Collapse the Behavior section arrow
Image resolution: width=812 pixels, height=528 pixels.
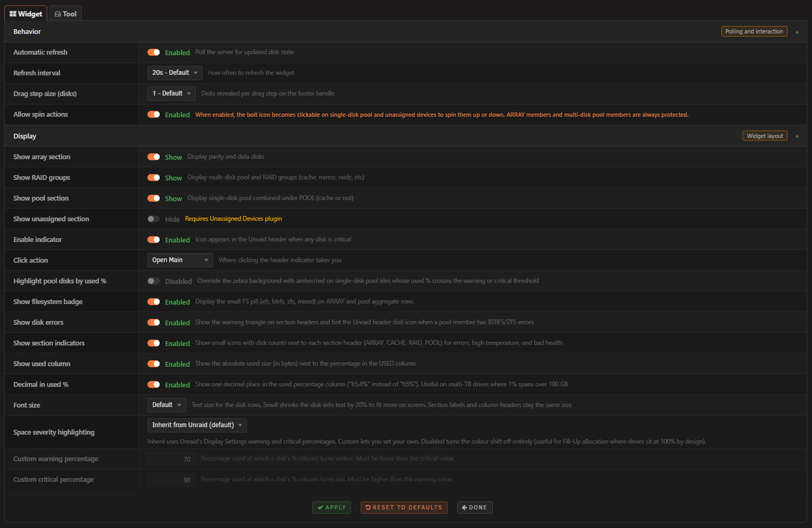(x=797, y=32)
